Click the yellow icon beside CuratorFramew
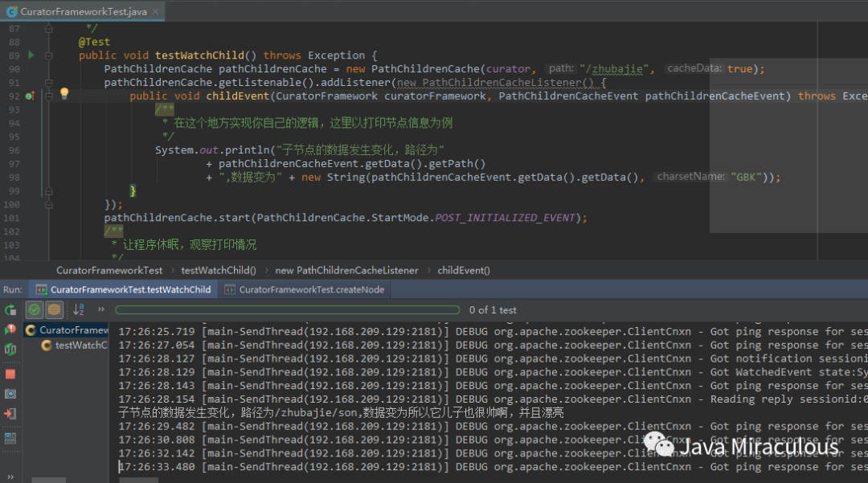The image size is (868, 483). tap(31, 330)
